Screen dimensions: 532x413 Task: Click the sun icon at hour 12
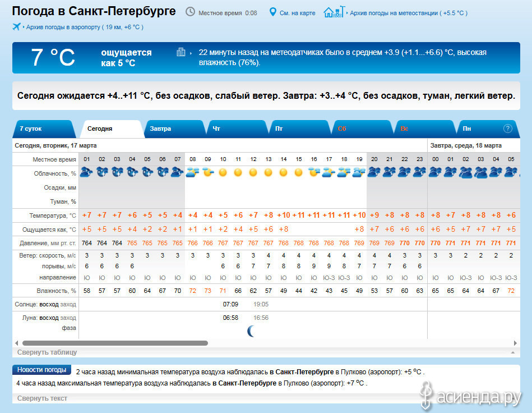(x=253, y=172)
